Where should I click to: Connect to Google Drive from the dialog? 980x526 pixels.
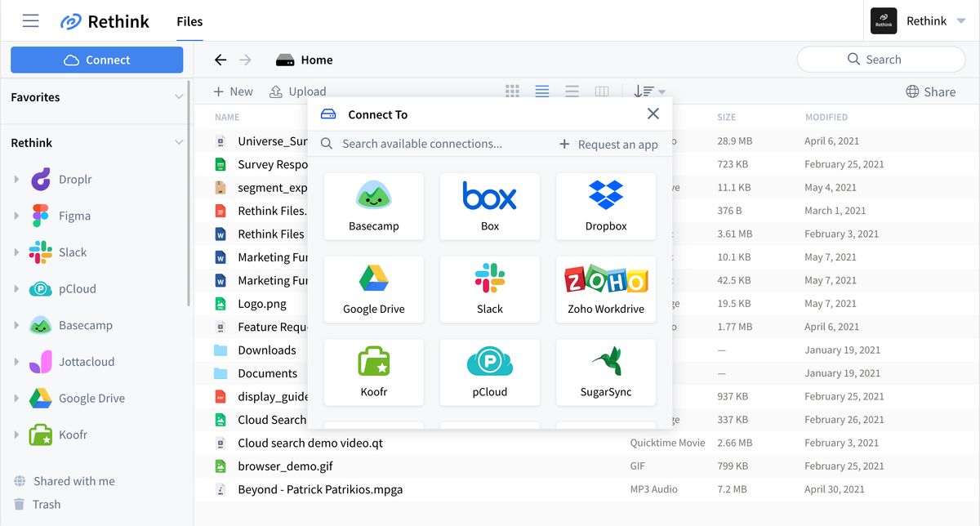(373, 289)
